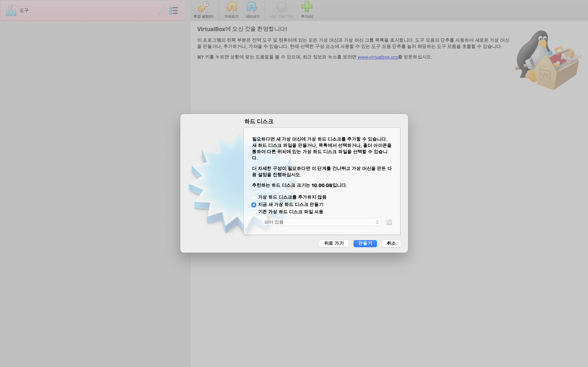Click the Preferences wrench icon (환경 설정)
The width and height of the screenshot is (588, 367).
203,7
